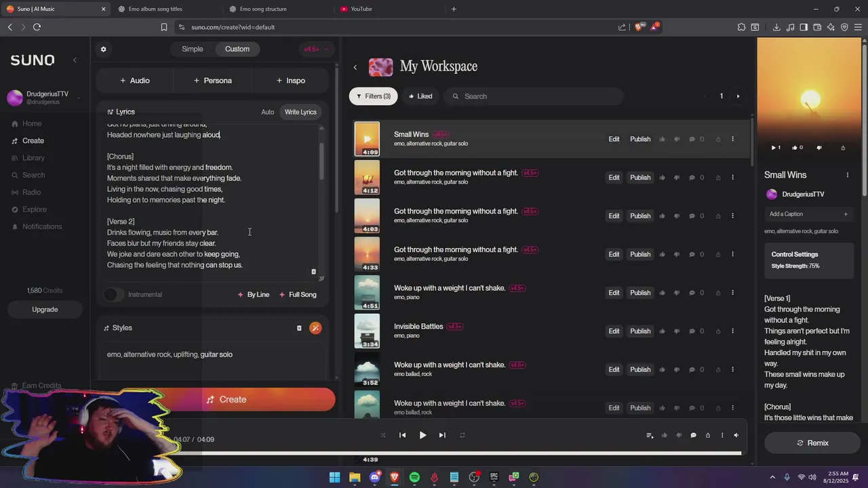Open Brave Leo AI sparkle icon
Viewport: 868px width, 488px height.
(831, 27)
